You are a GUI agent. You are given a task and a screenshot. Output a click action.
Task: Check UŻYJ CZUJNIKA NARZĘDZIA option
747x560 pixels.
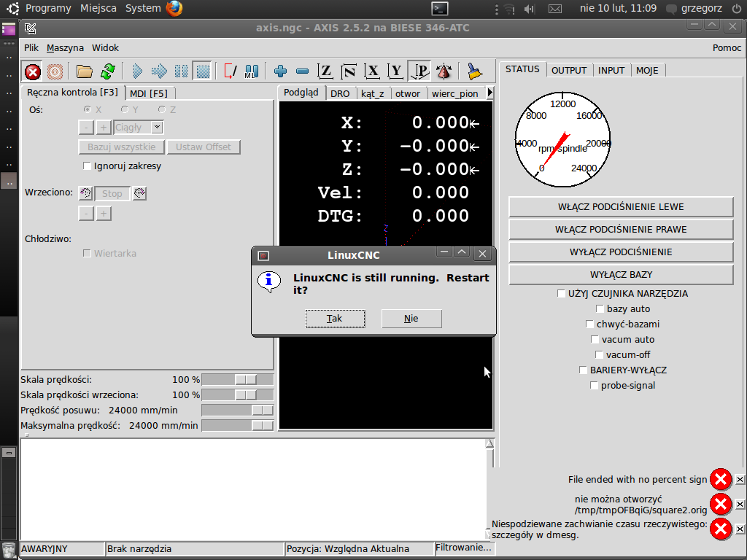tap(561, 294)
